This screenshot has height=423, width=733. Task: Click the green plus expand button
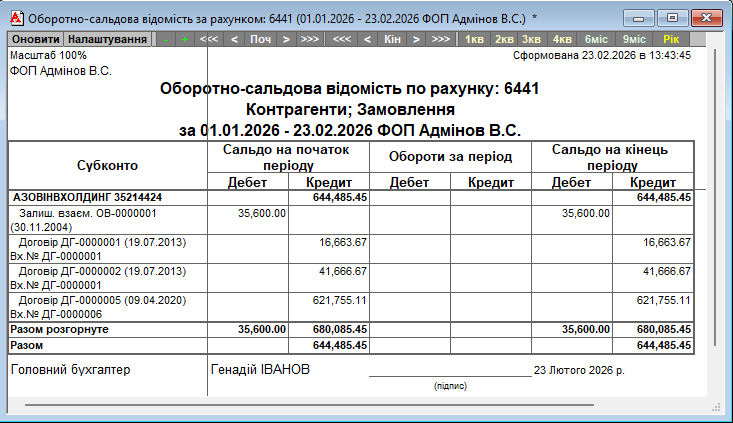click(184, 39)
